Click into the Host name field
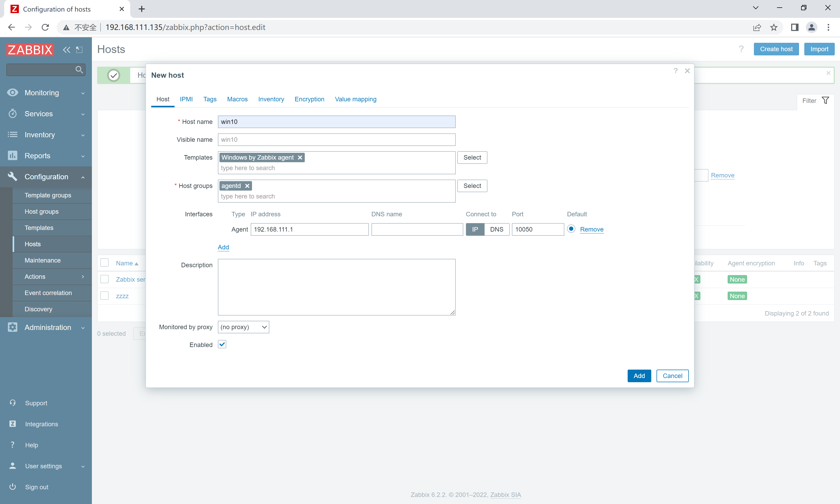The image size is (840, 504). 337,122
